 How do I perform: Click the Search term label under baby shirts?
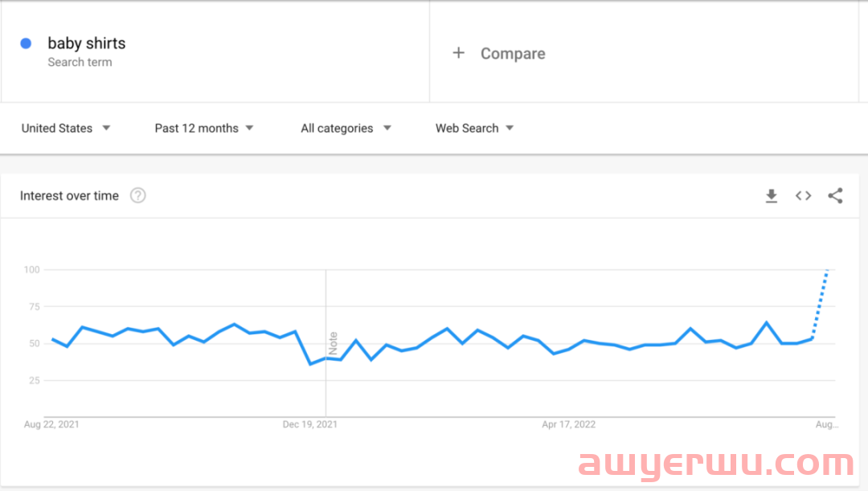point(80,63)
